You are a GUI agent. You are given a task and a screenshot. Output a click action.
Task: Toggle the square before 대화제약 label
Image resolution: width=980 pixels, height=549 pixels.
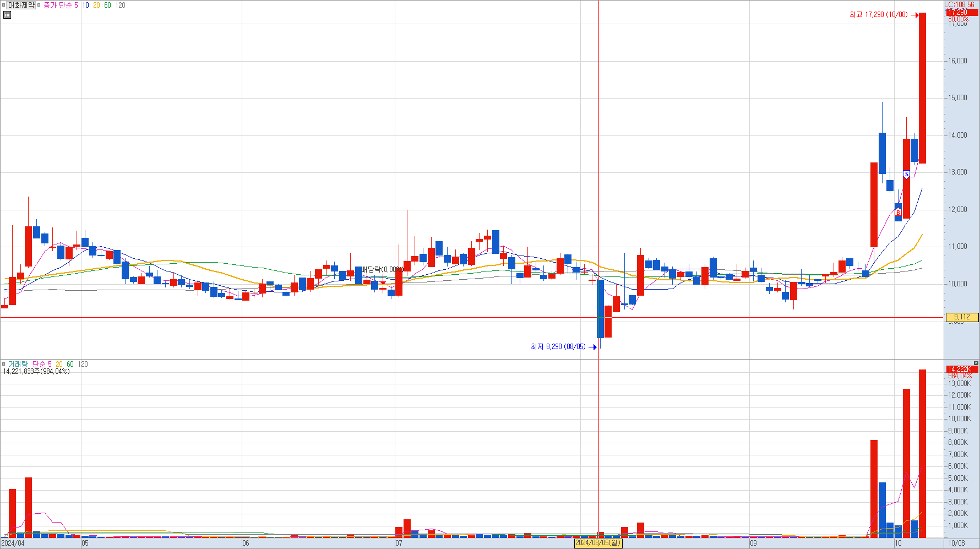tap(4, 5)
